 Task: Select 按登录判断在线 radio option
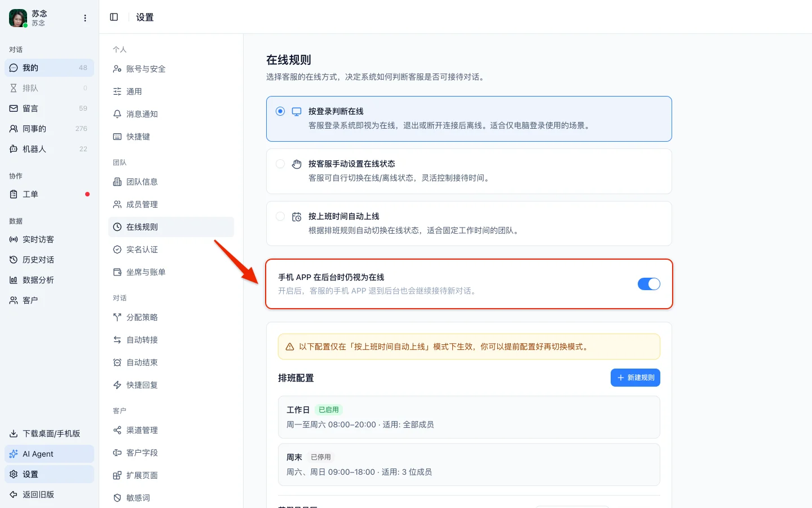point(280,111)
